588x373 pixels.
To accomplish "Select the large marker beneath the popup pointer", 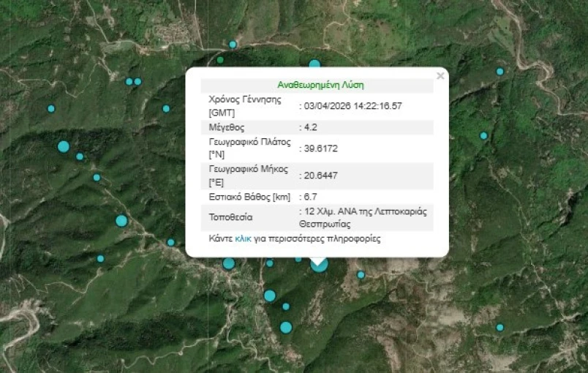I will coord(319,265).
